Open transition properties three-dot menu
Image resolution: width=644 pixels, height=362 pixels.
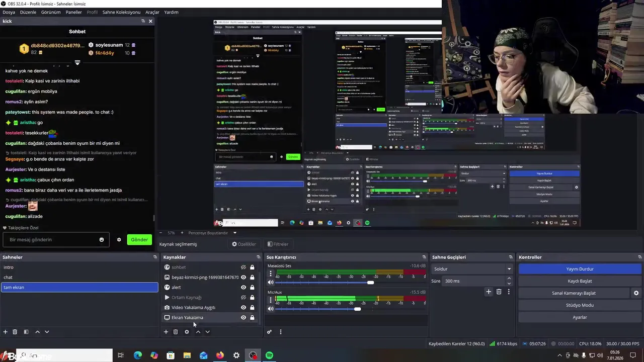(x=509, y=292)
